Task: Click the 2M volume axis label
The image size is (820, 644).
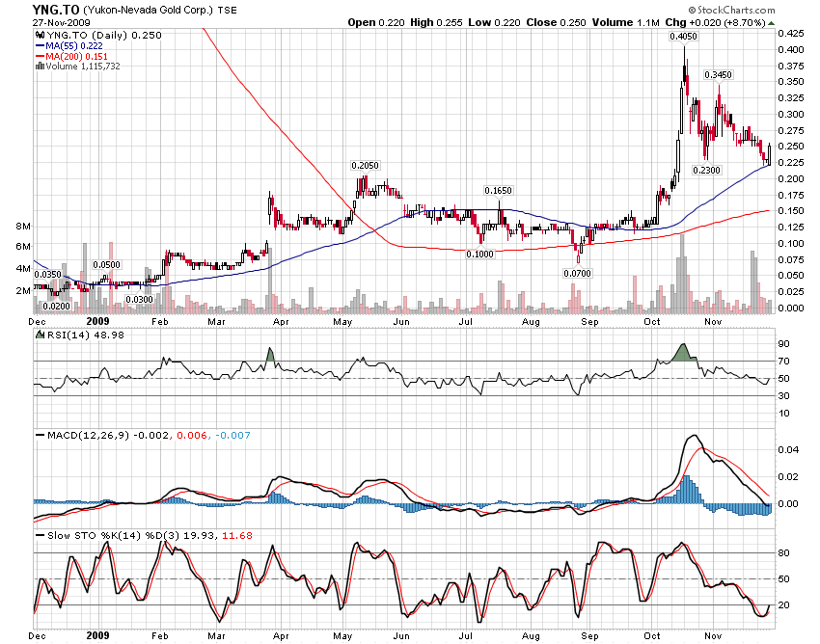Action: [23, 290]
